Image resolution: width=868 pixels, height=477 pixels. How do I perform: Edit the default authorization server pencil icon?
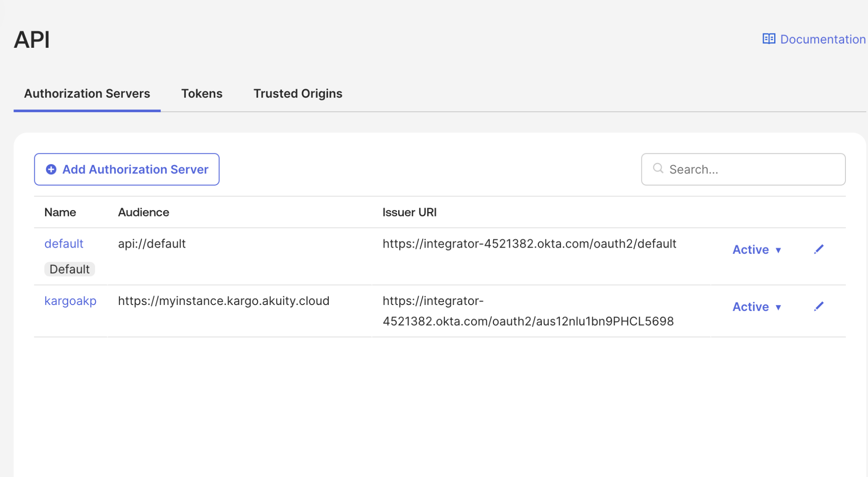818,249
